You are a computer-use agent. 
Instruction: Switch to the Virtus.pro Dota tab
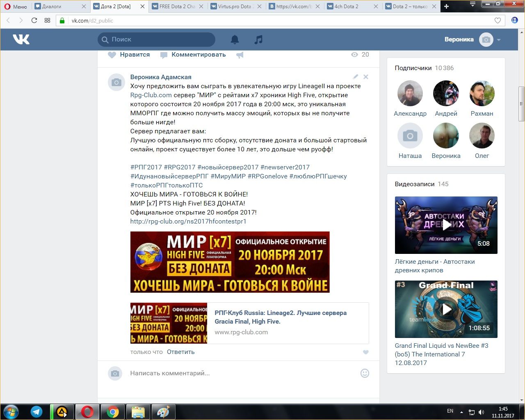(x=236, y=7)
